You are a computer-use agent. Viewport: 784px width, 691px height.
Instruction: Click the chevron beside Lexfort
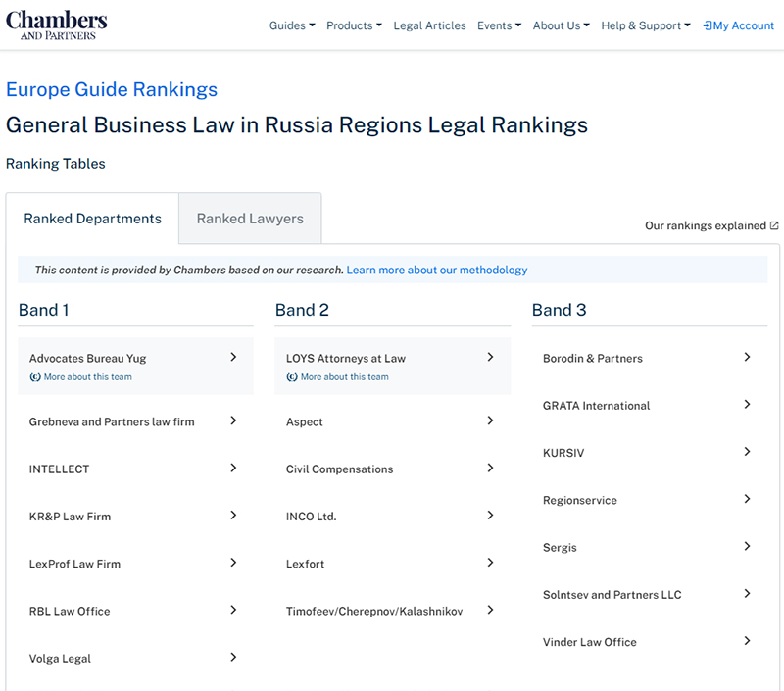point(491,563)
